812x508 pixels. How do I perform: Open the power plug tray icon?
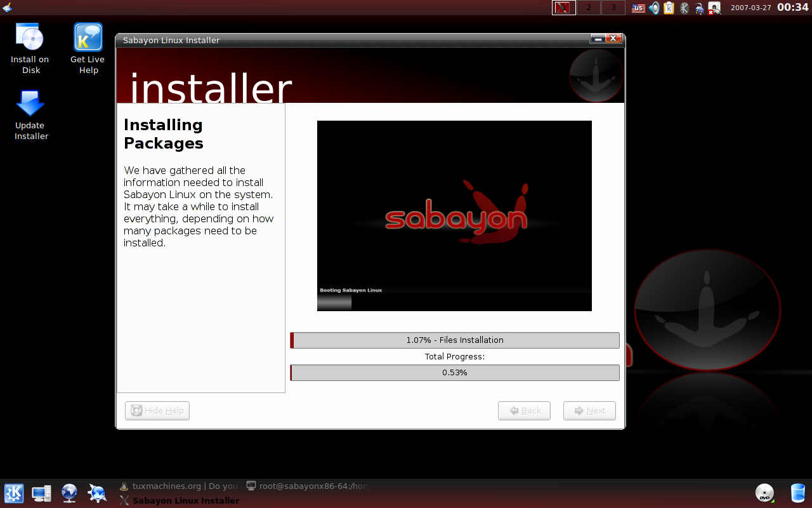tap(699, 8)
